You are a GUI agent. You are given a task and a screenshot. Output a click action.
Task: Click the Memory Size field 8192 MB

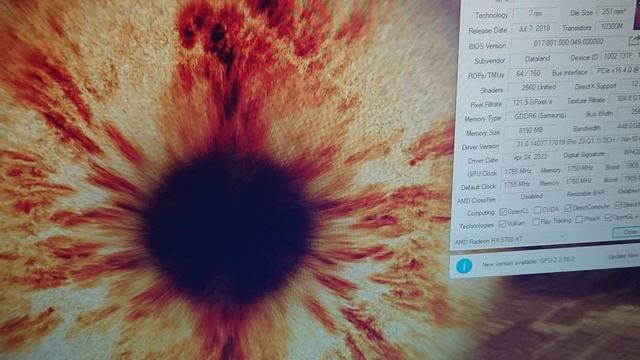tap(531, 130)
